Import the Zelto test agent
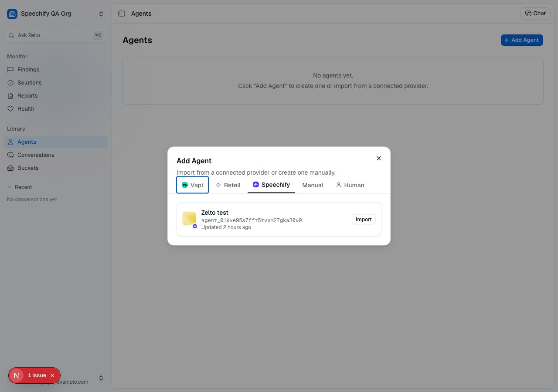 click(364, 220)
